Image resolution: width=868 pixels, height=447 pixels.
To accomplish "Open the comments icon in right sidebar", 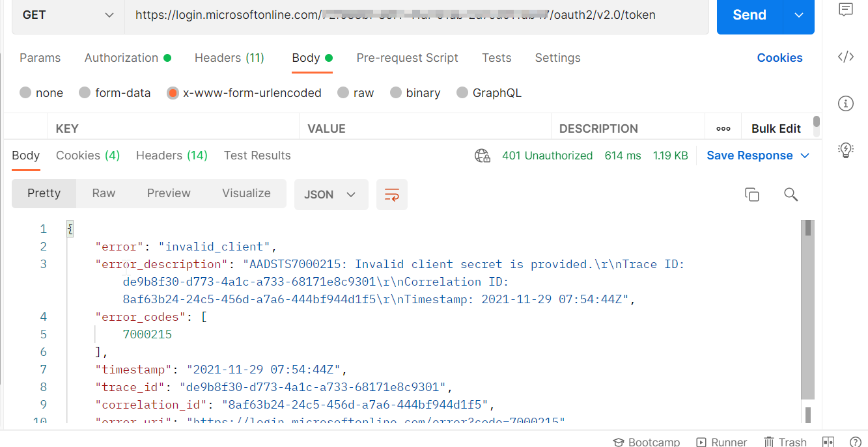I will click(x=845, y=9).
